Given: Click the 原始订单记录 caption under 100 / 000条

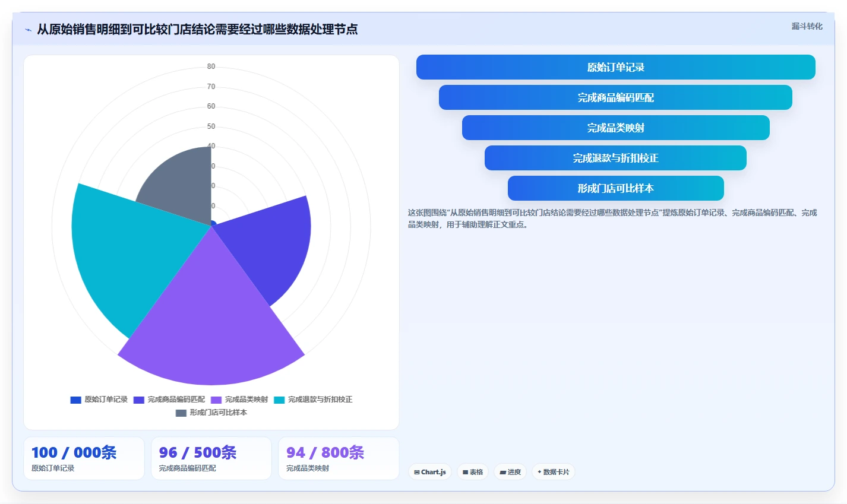Looking at the screenshot, I should pos(53,468).
